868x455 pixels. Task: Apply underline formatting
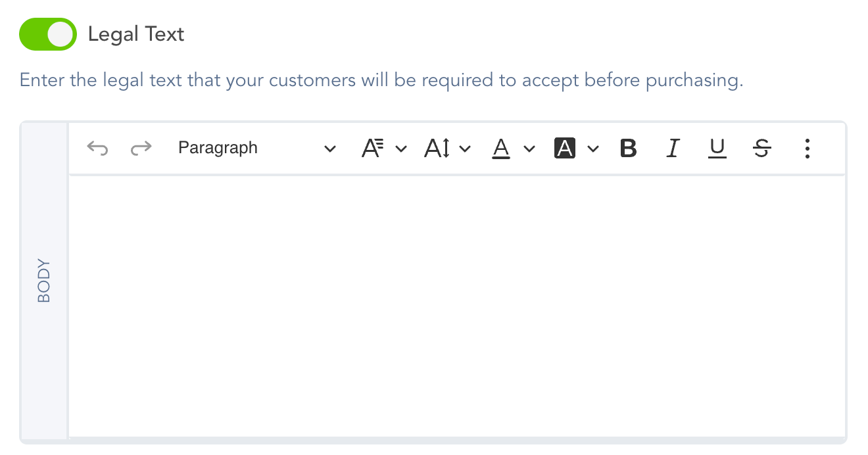pyautogui.click(x=717, y=149)
